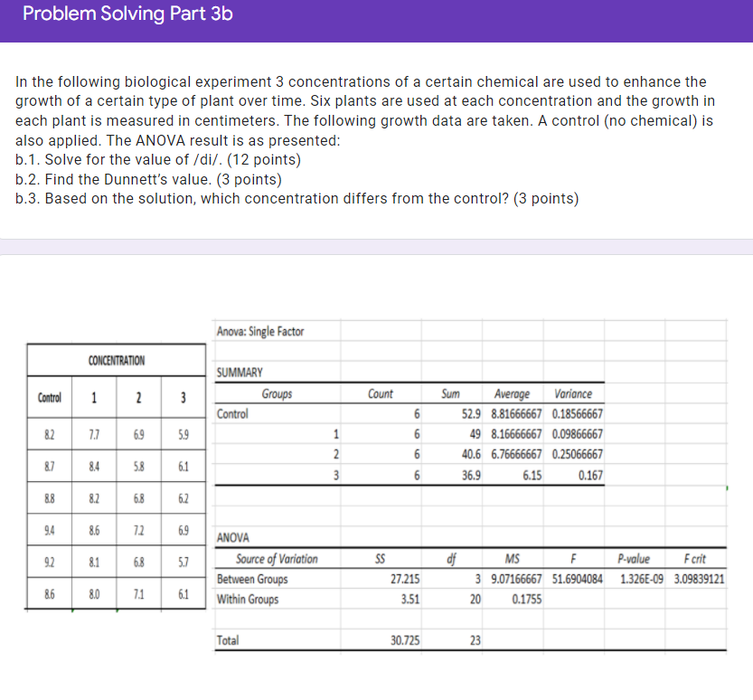Click the Sum value 52.9 for Control
The image size is (753, 700).
click(475, 413)
